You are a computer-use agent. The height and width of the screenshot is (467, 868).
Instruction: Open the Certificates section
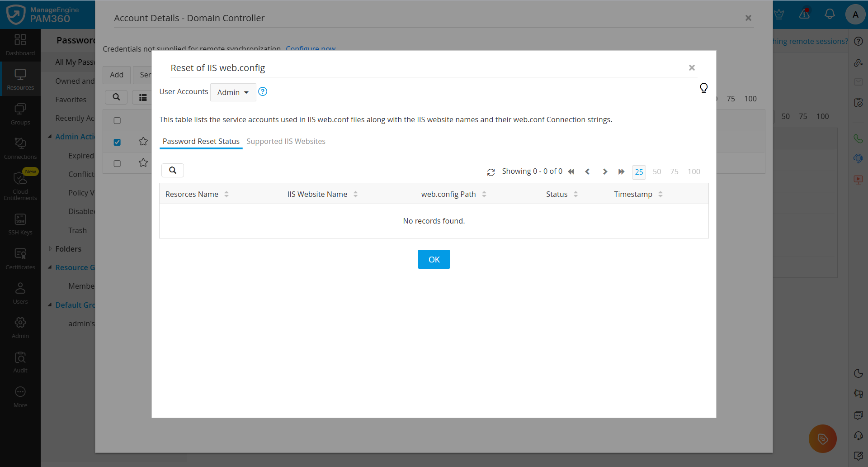pos(20,256)
